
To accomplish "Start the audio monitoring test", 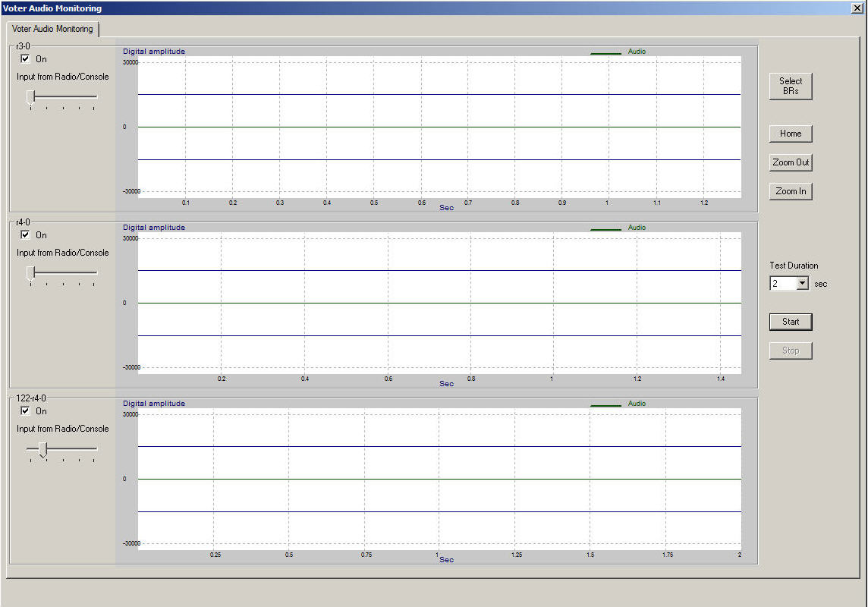I will click(x=791, y=322).
